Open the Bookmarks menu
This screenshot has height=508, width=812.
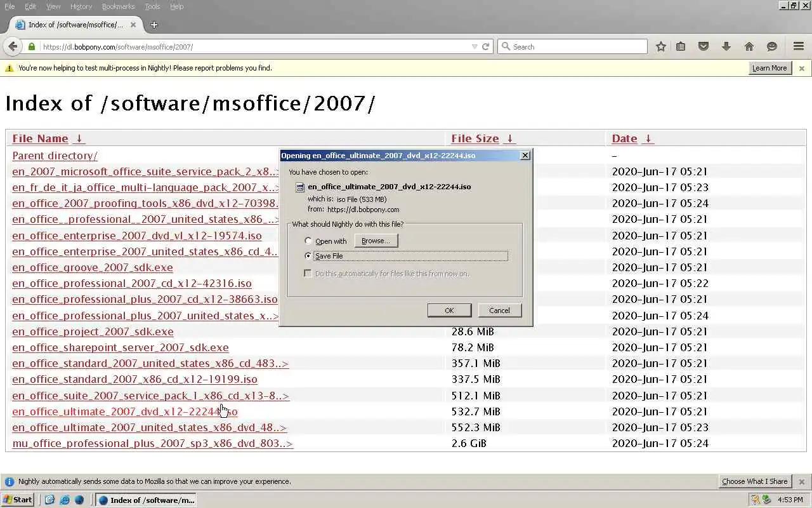118,6
